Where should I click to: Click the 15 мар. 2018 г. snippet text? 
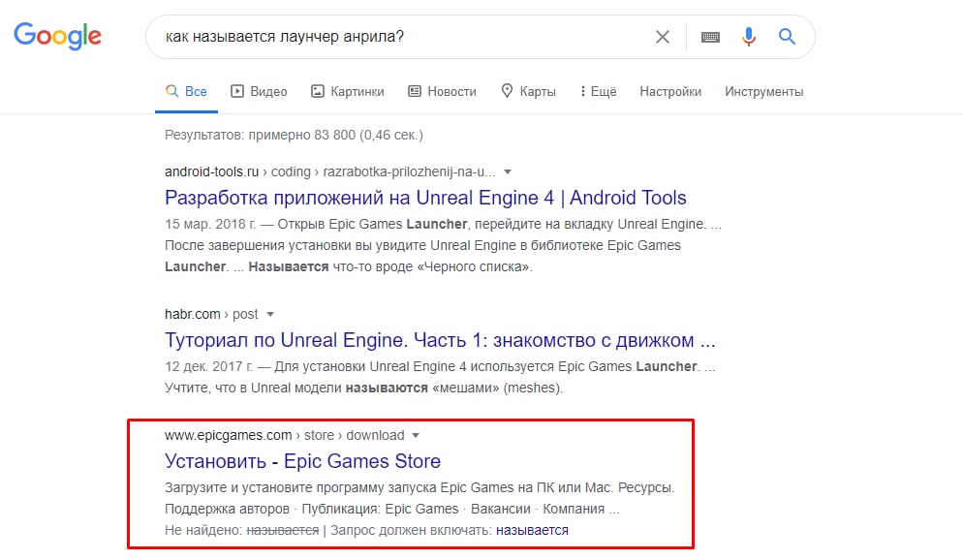point(209,224)
